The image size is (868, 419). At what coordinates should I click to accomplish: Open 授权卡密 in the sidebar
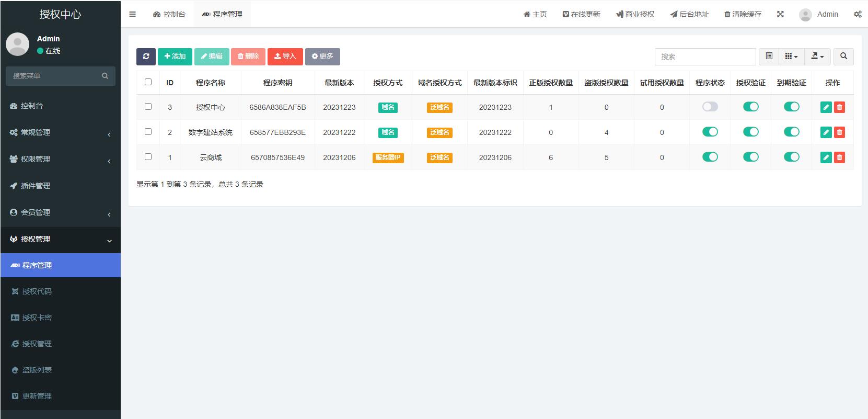click(x=61, y=318)
